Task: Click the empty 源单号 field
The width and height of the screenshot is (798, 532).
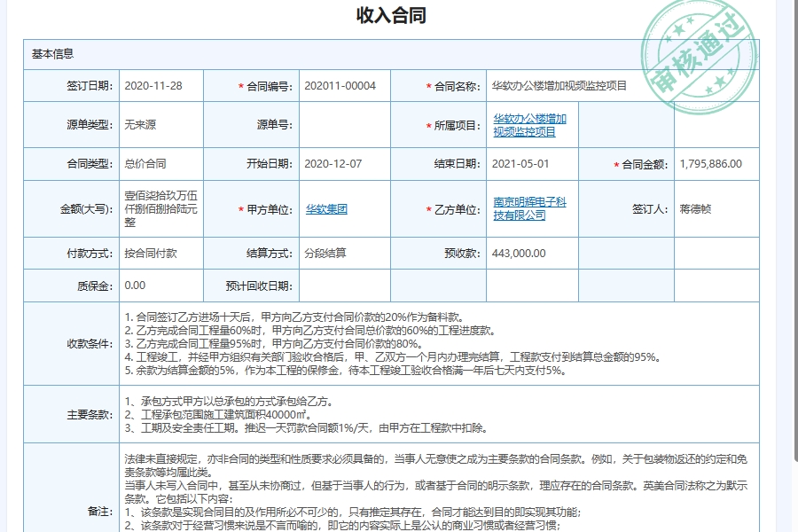Action: pos(346,125)
